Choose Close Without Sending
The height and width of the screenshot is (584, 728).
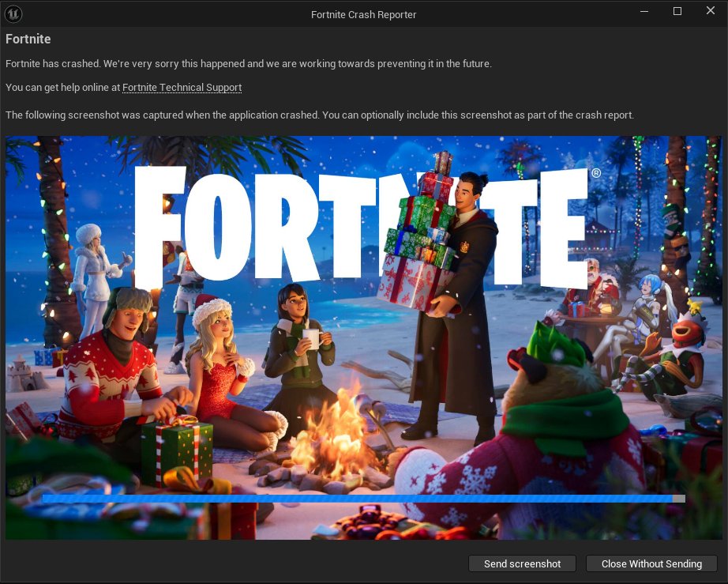[x=651, y=563]
